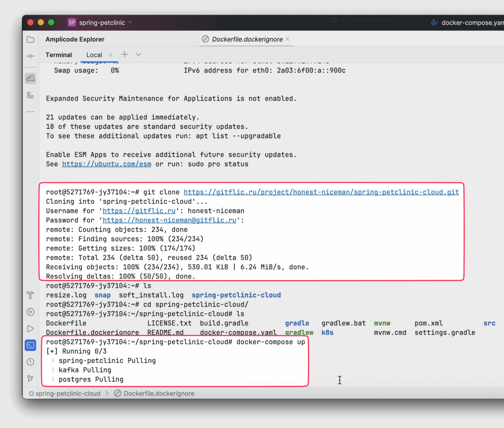Show more tool windows ellipsis
Image resolution: width=504 pixels, height=428 pixels.
coord(30,112)
